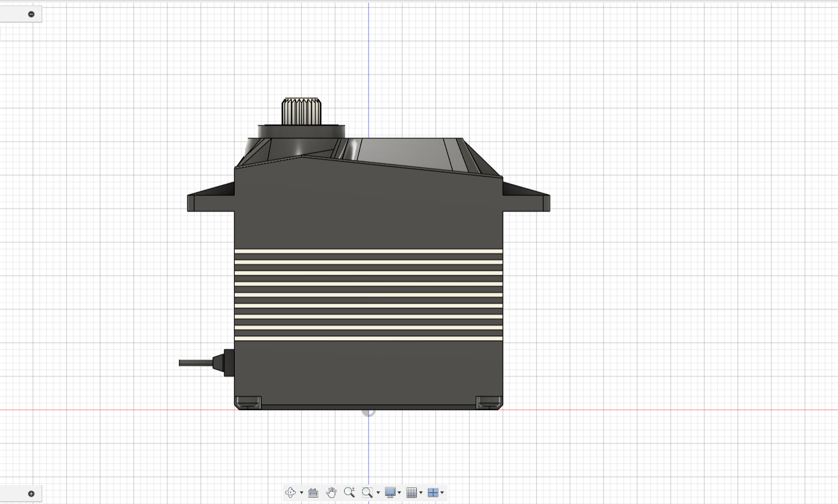
Task: Select the servo's right mounting tab
Action: pos(526,195)
